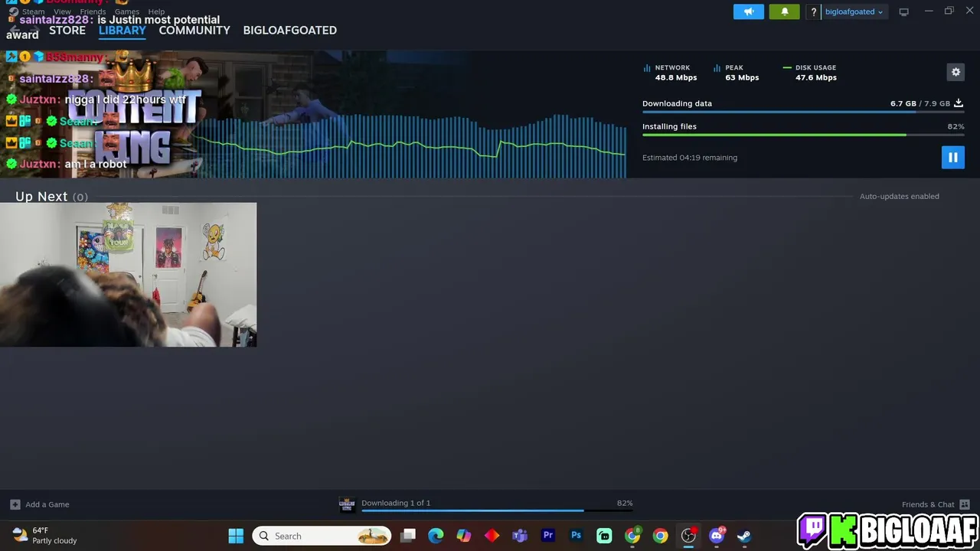Click the DISK USAGE 47.6 Mbps stat
Viewport: 980px width, 551px height.
[810, 73]
